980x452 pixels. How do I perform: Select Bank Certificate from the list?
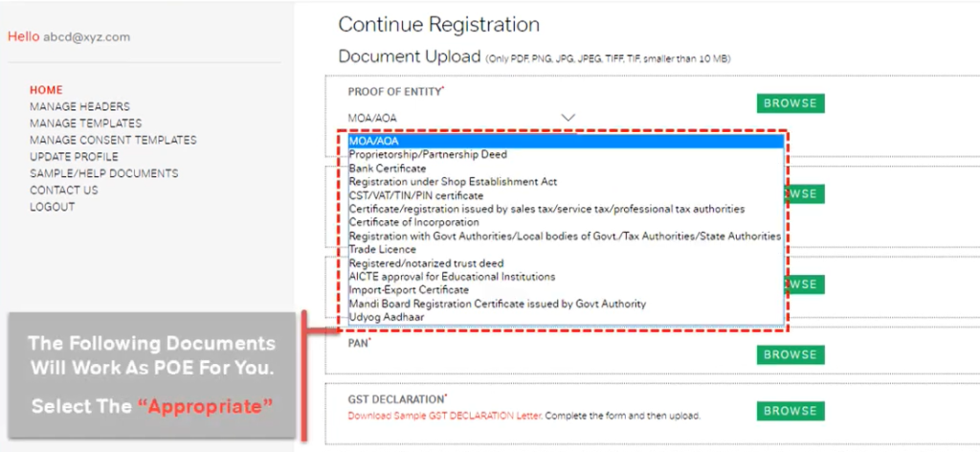(567, 169)
